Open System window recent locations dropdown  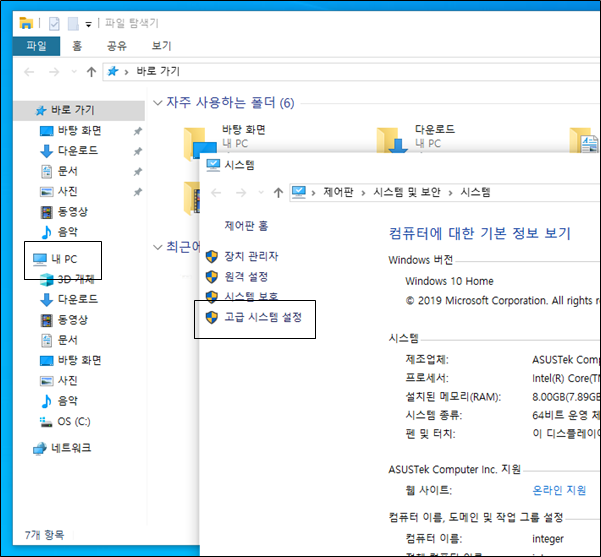[261, 192]
